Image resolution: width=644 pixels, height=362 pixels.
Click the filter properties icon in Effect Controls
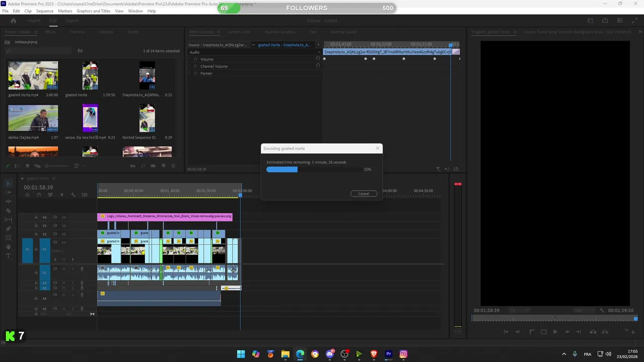438,169
